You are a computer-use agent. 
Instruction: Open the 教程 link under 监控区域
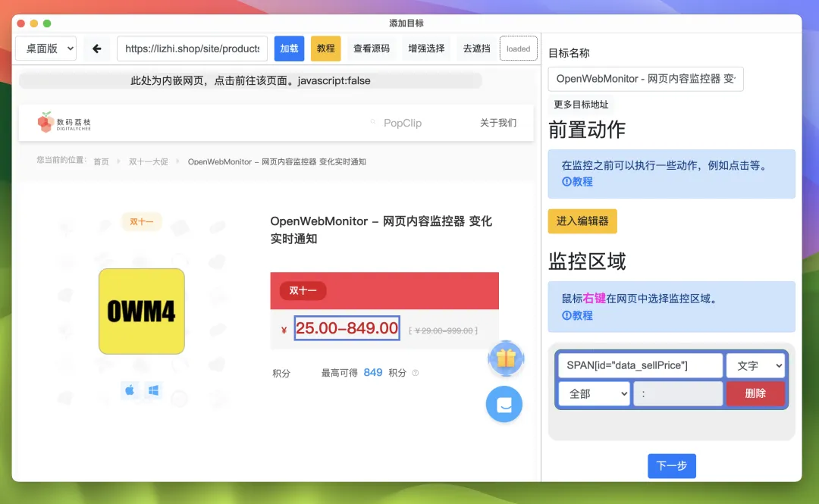point(577,315)
